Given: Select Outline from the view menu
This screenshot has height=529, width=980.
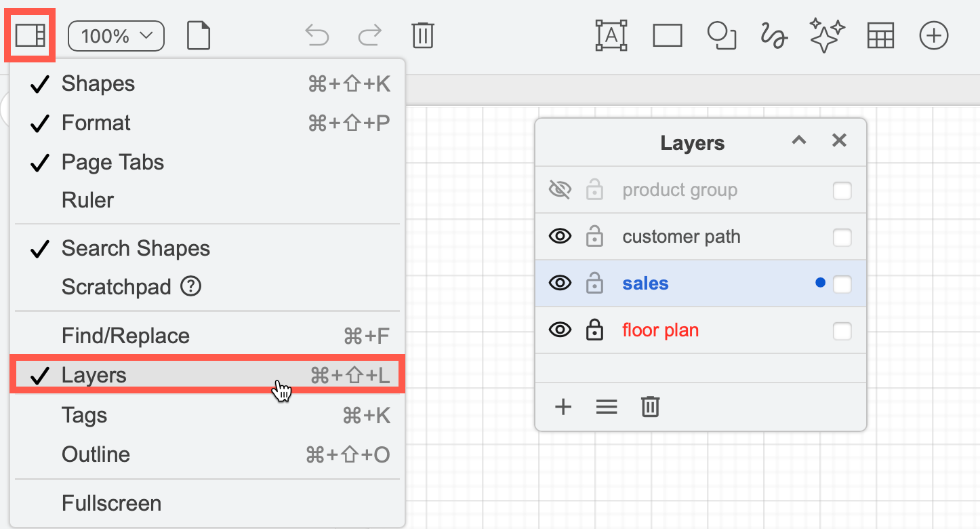Looking at the screenshot, I should point(96,454).
